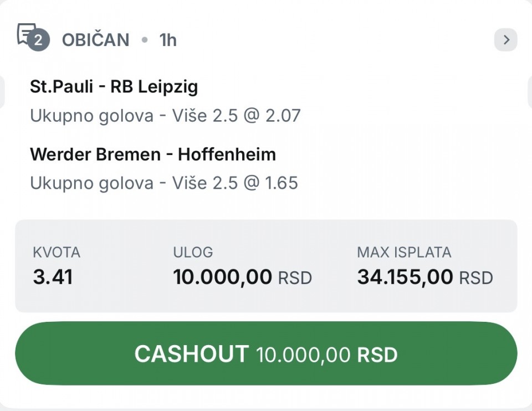This screenshot has height=411, width=532.
Task: Click the cashout amount on the green button
Action: 303,355
